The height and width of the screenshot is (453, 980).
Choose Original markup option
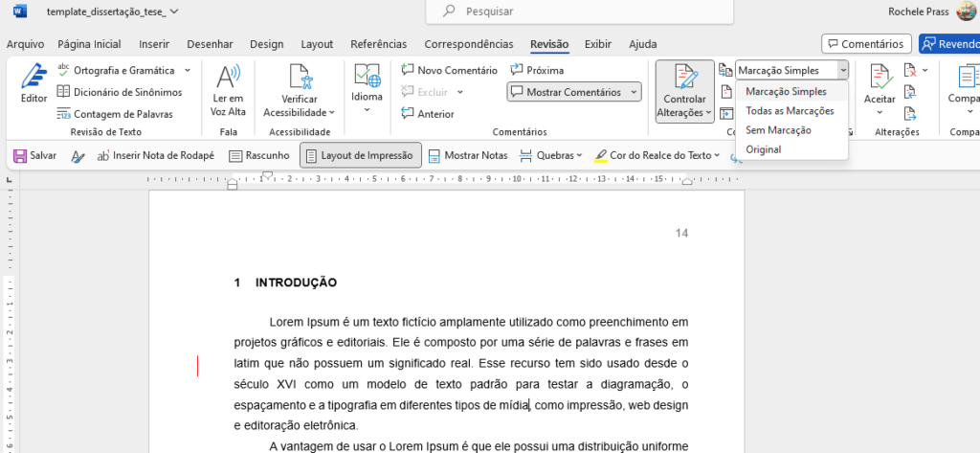(x=791, y=149)
